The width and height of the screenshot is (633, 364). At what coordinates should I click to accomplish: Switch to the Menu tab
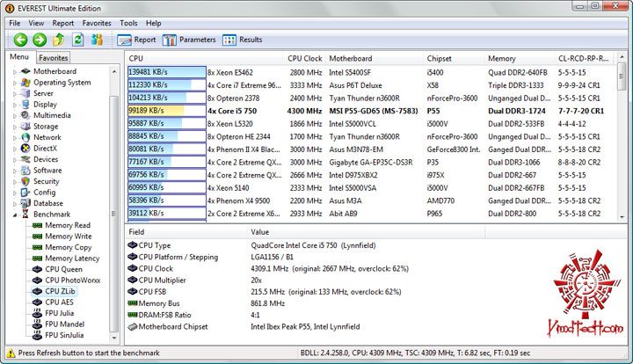pos(19,57)
